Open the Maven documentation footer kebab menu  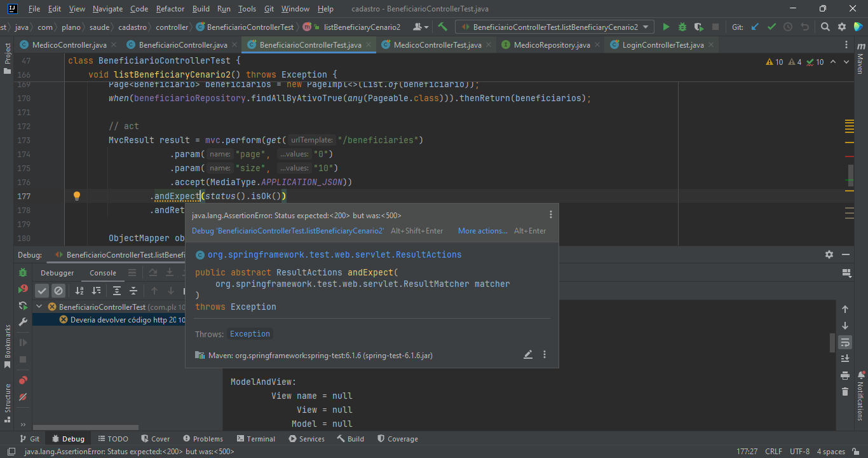(x=545, y=355)
